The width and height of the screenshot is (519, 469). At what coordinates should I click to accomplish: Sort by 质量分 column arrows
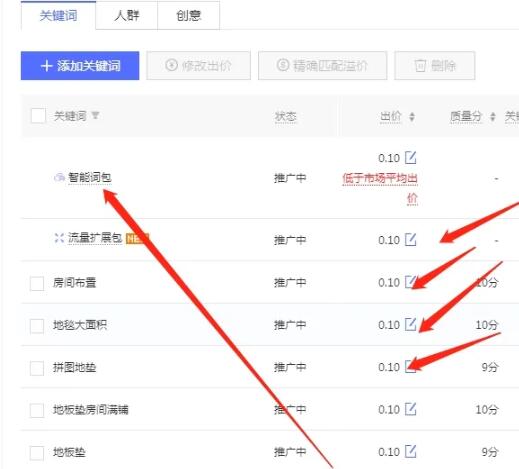coord(493,117)
